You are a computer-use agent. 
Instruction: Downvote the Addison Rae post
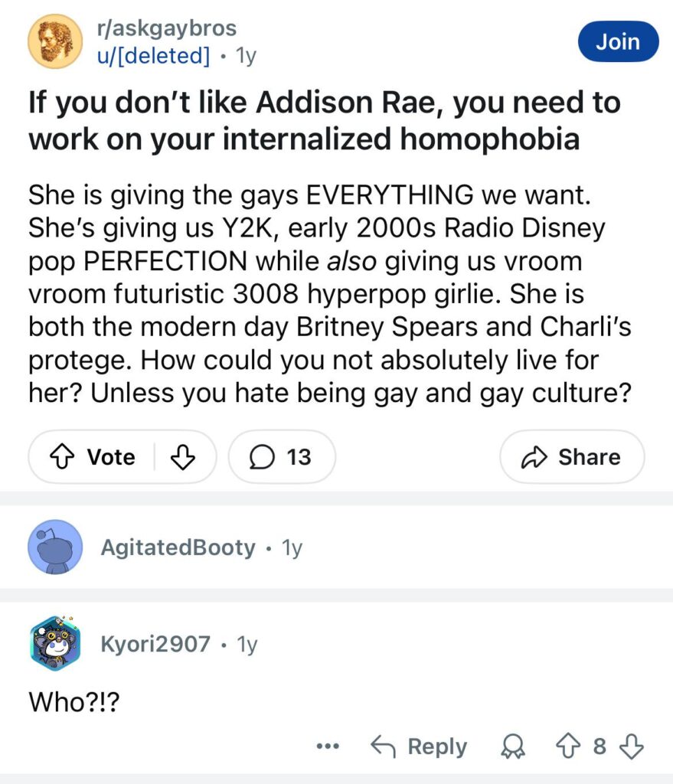[181, 457]
